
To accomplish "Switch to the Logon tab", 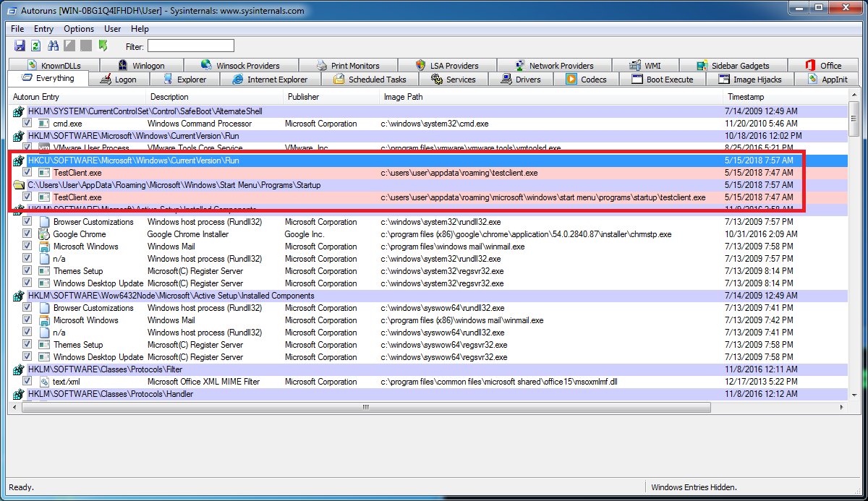I will [x=118, y=80].
